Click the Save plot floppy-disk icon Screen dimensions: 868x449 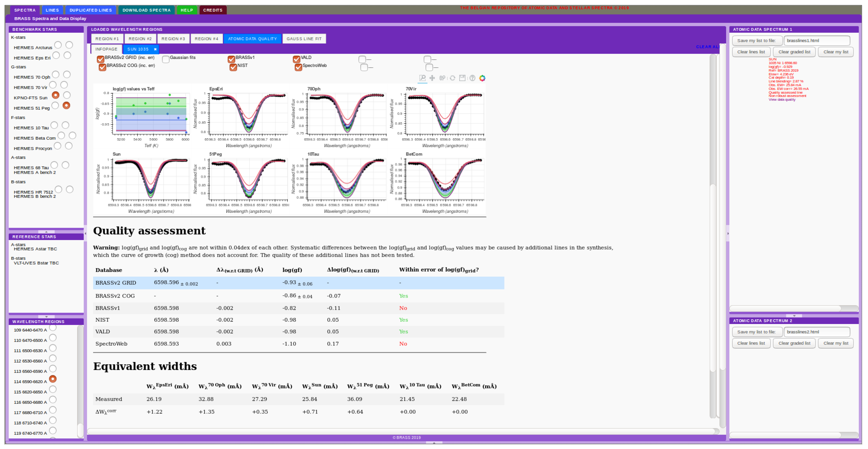462,78
